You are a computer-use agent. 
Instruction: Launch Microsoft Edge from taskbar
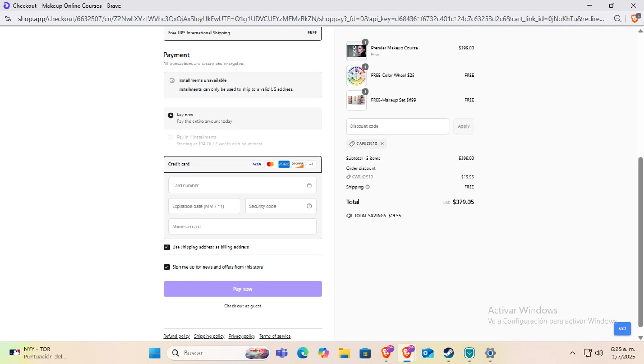pos(303,353)
